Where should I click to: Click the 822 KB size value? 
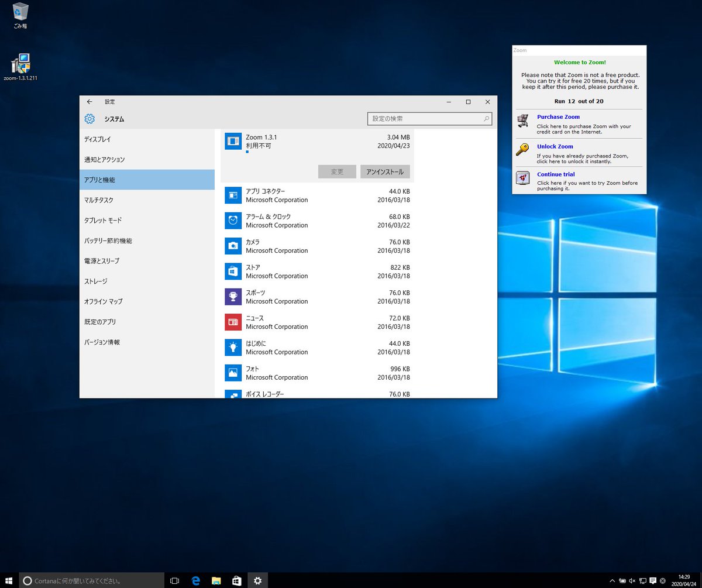(400, 267)
